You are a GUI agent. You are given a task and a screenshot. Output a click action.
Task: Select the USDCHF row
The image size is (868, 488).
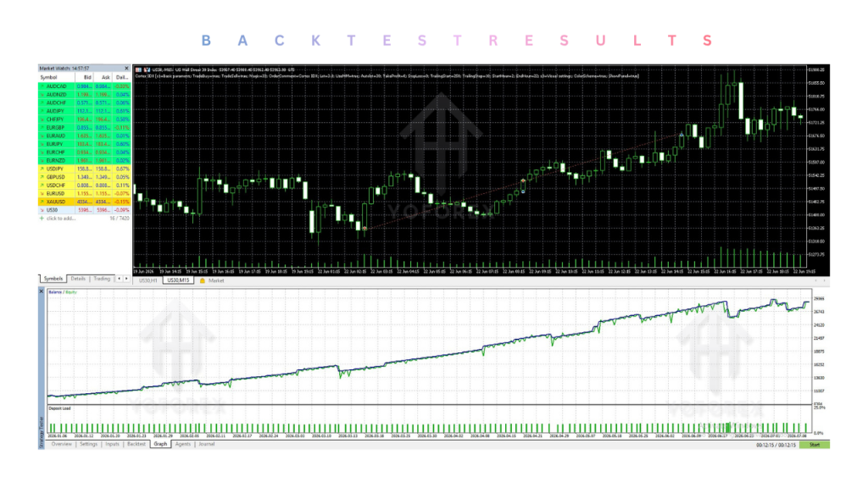tap(84, 186)
